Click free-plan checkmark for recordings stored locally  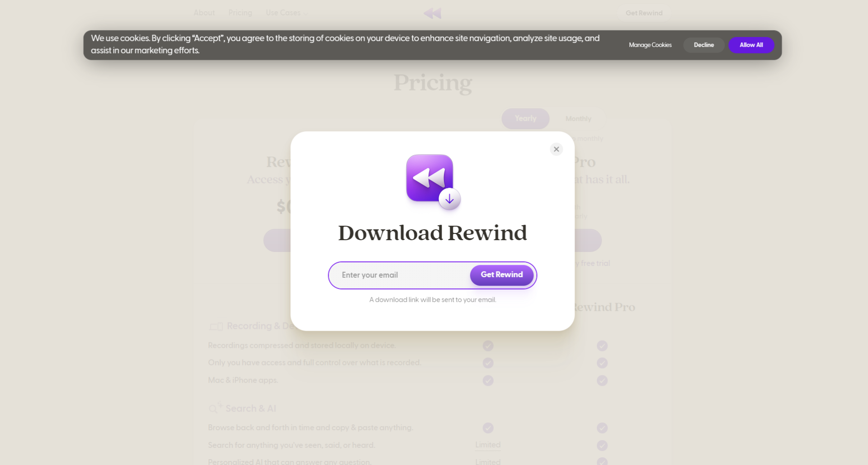coord(488,346)
